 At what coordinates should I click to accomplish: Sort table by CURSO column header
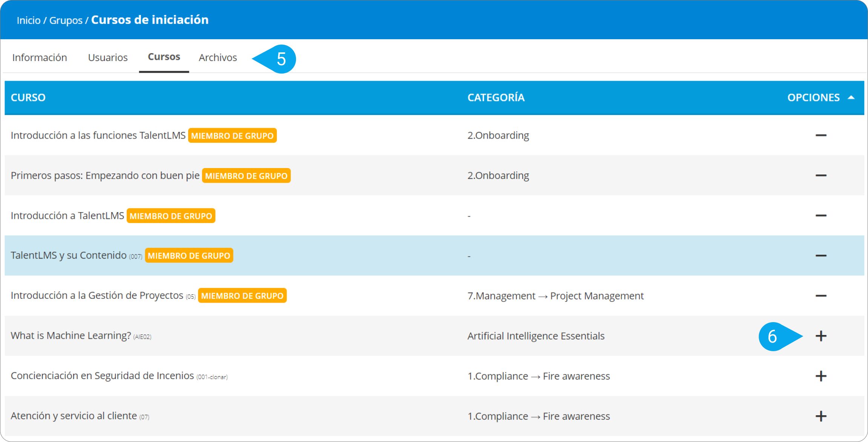point(28,98)
